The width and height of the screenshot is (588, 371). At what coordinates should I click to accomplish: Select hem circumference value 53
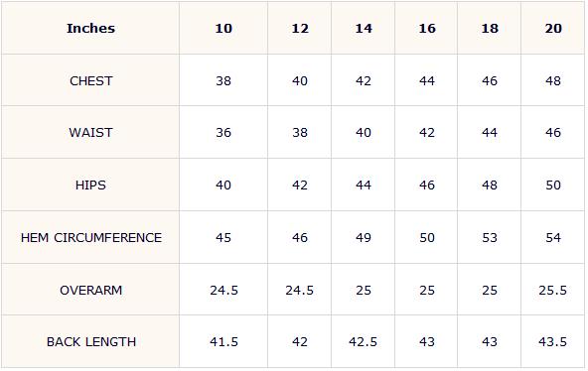(490, 238)
